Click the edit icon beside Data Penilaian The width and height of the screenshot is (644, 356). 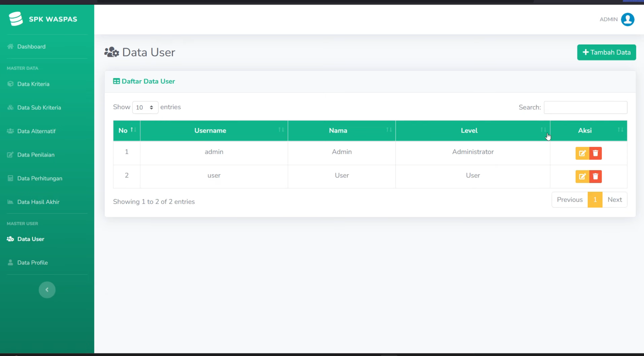pos(10,155)
